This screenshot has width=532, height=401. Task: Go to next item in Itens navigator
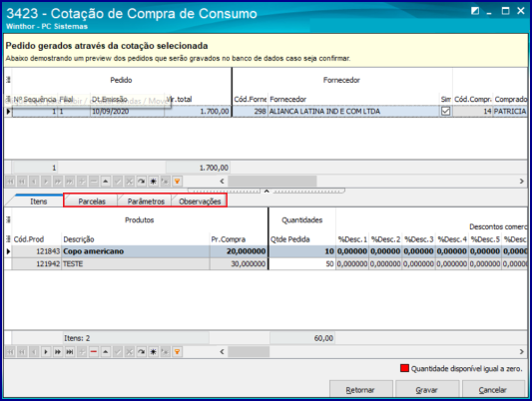(x=46, y=352)
